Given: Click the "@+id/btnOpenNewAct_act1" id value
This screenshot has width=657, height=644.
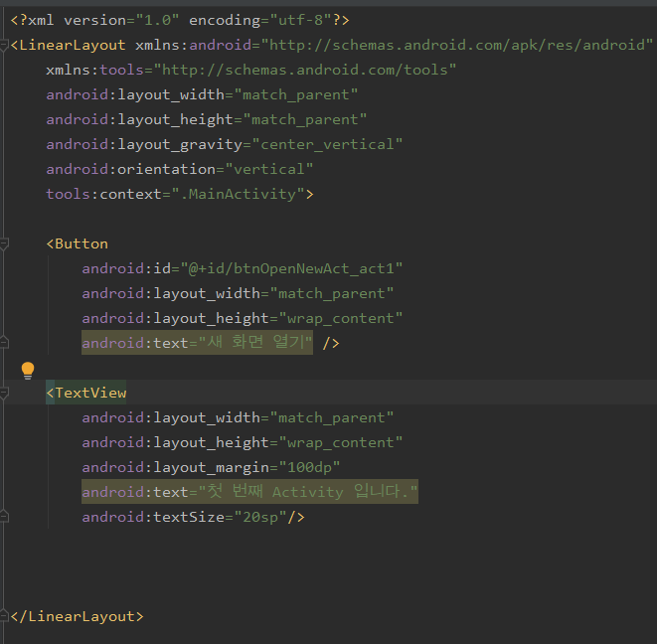Looking at the screenshot, I should click(291, 268).
